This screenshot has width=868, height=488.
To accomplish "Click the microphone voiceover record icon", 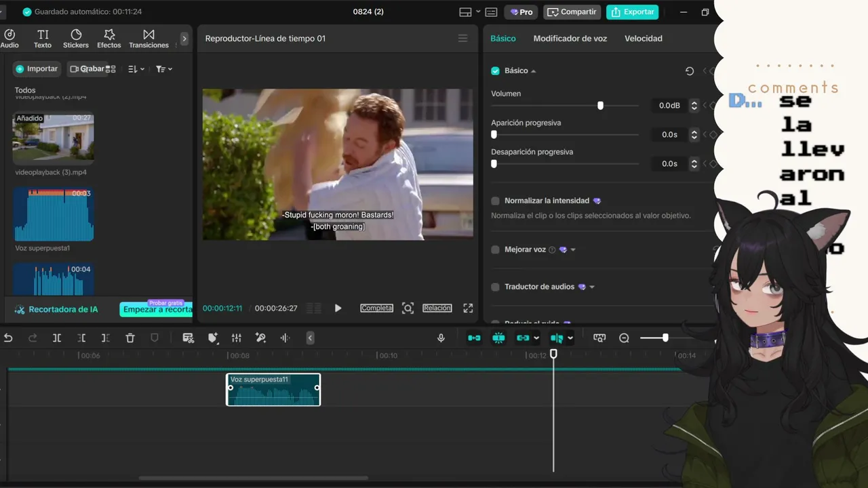I will [x=441, y=338].
